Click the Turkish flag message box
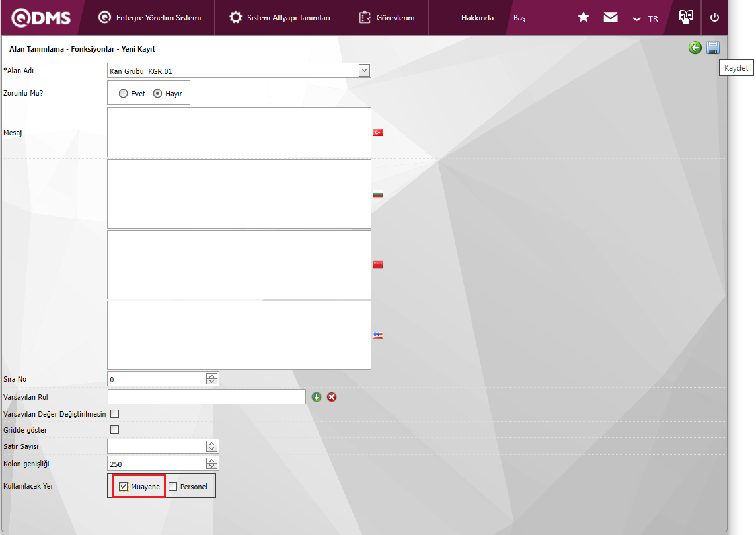Viewport: 756px width, 535px height. [x=239, y=132]
